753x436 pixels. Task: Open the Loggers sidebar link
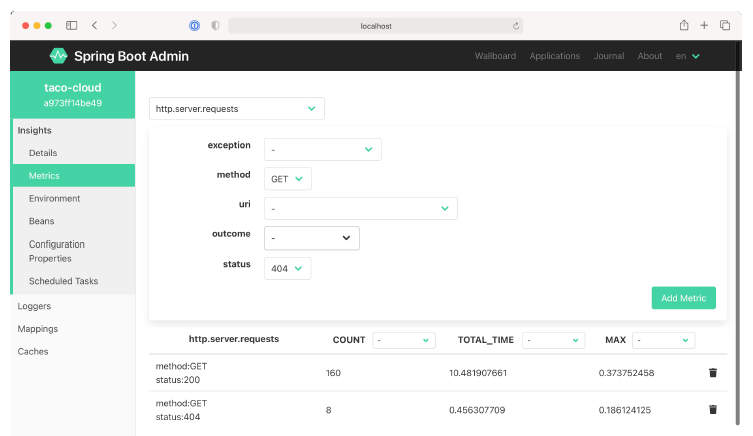(34, 306)
